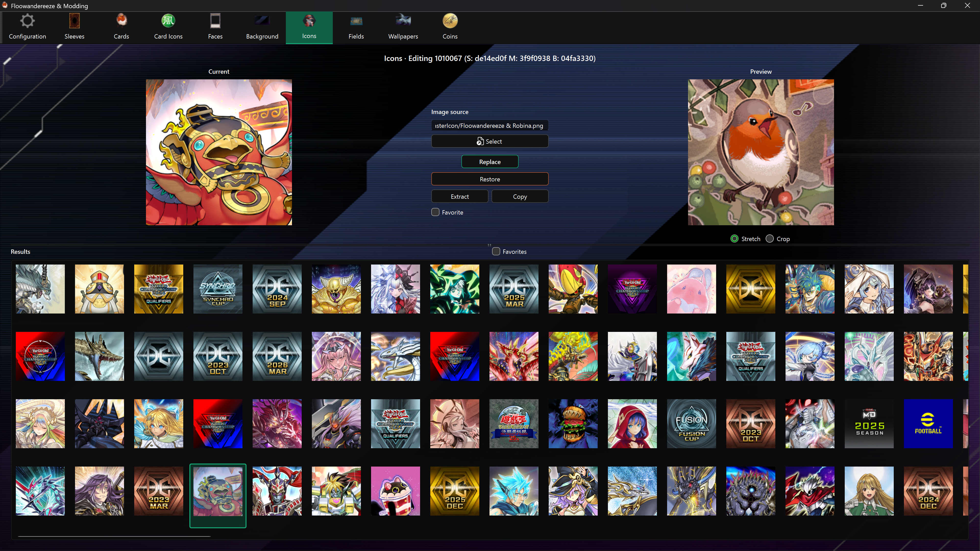
Task: Select the MD 2025 Season icon
Action: pyautogui.click(x=869, y=424)
